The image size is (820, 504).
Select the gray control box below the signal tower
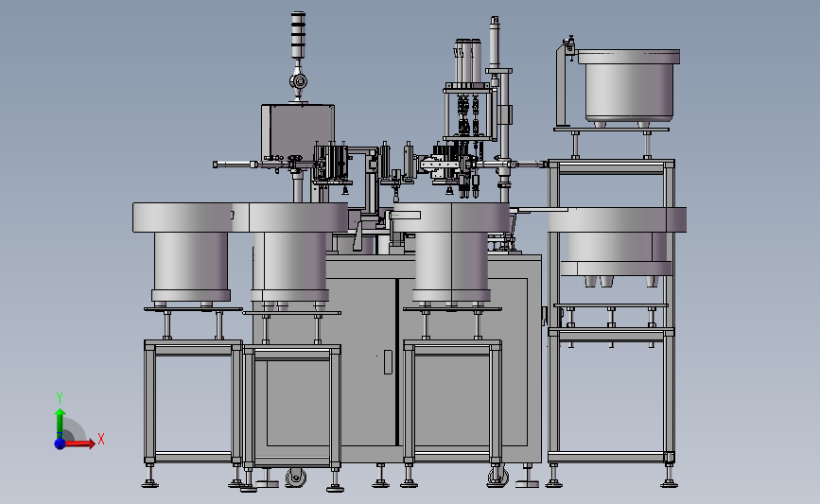tap(298, 132)
